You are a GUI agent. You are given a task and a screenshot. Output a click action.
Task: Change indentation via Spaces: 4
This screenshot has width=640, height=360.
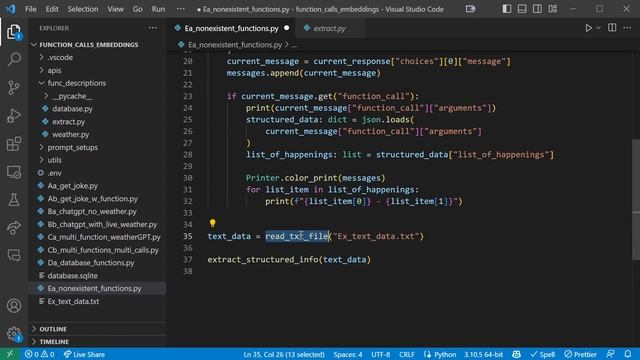point(348,354)
